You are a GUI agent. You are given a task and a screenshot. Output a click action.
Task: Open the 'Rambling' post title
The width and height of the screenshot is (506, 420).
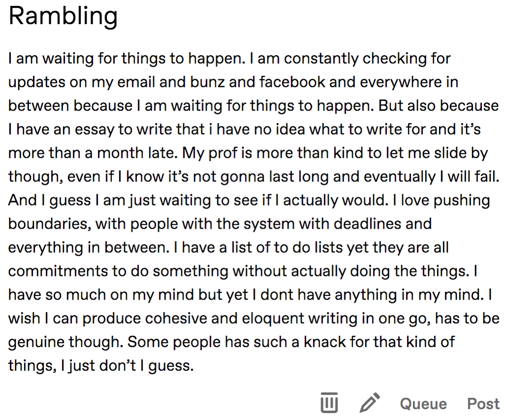(x=63, y=17)
